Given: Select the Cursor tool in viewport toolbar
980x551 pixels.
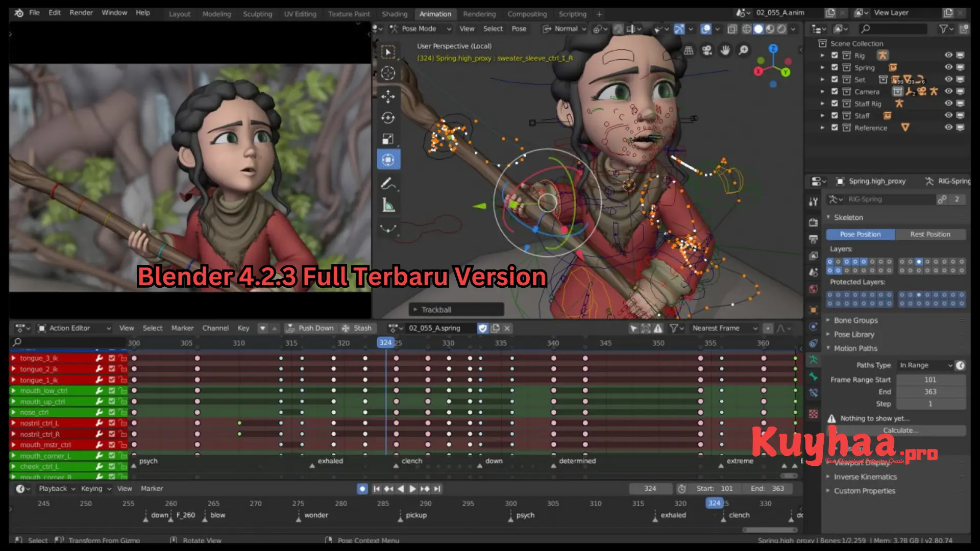Looking at the screenshot, I should [x=388, y=73].
